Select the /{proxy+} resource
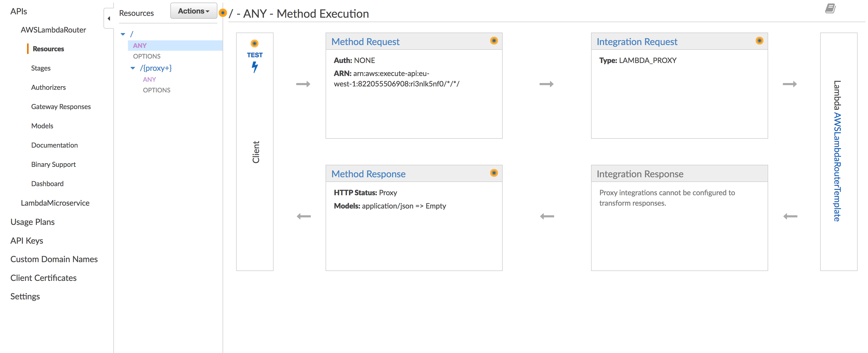 click(x=156, y=68)
